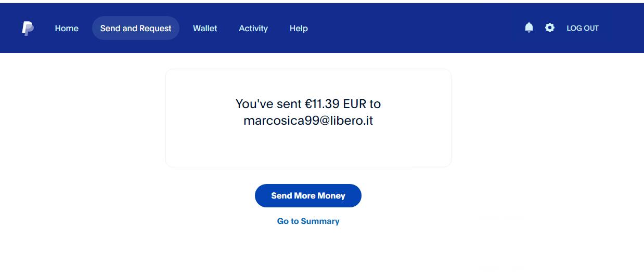Open the Help menu item
Viewport: 644px width, 277px height.
point(299,29)
